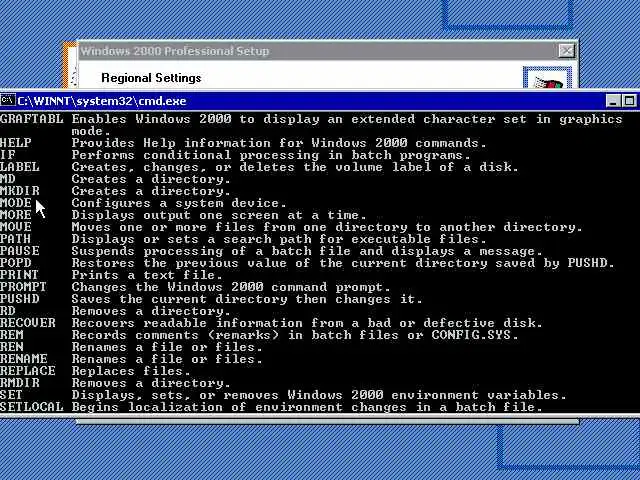The height and width of the screenshot is (480, 640).
Task: Click the MKDIR command name
Action: click(20, 191)
